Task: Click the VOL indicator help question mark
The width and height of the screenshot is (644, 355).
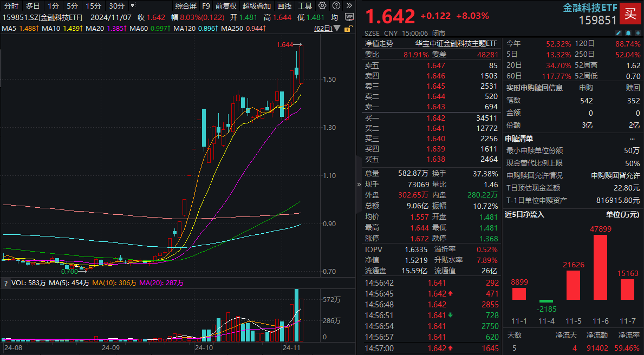Action: tap(6, 282)
